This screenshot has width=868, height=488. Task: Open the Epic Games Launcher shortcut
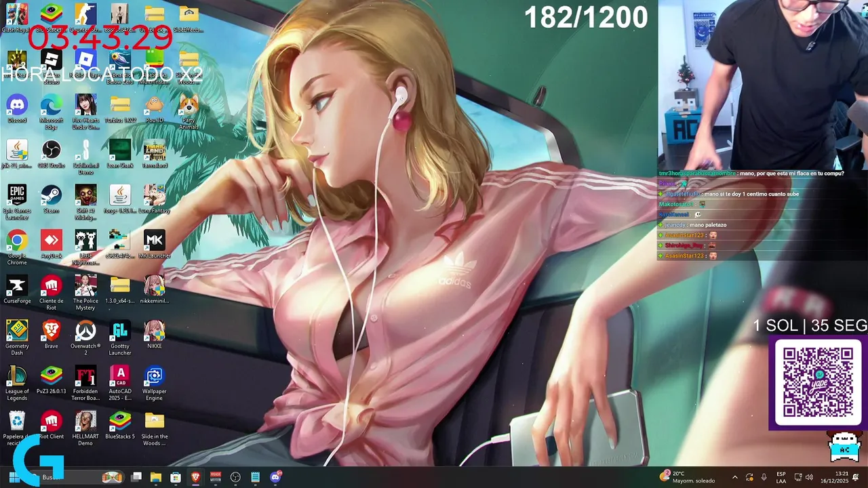(17, 202)
